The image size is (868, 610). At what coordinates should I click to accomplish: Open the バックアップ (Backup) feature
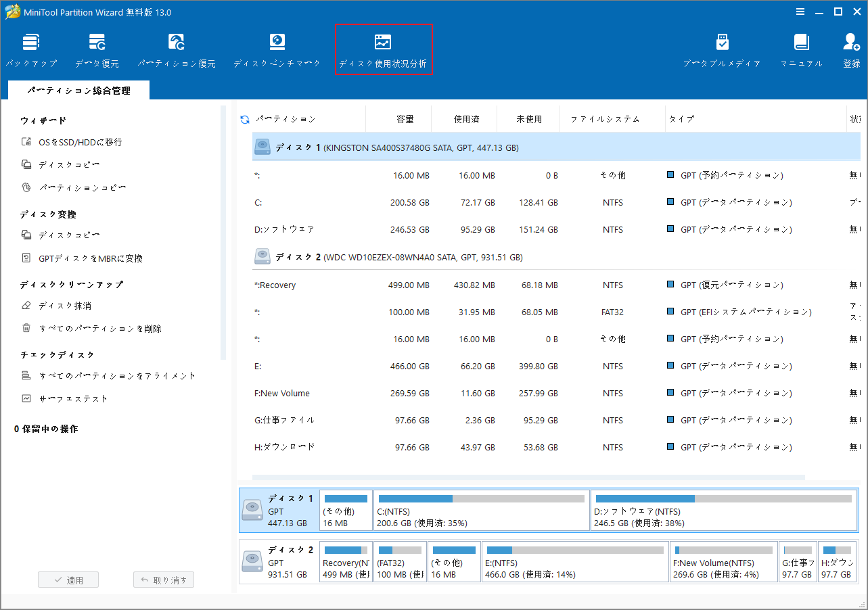tap(30, 47)
